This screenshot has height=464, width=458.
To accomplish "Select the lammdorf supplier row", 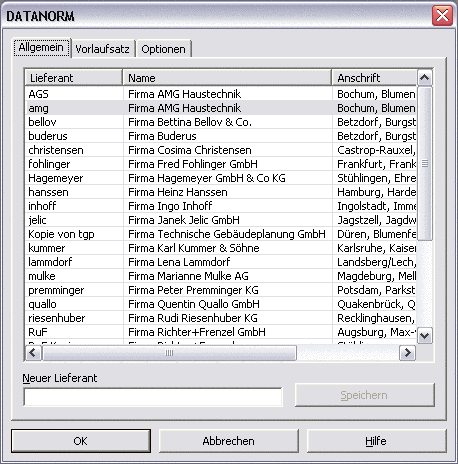I will [x=221, y=262].
